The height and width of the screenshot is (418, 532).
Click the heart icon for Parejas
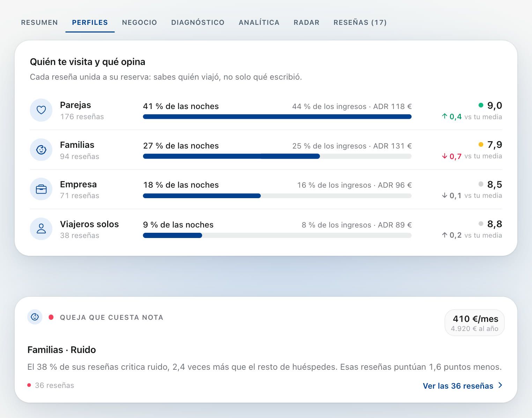click(41, 110)
